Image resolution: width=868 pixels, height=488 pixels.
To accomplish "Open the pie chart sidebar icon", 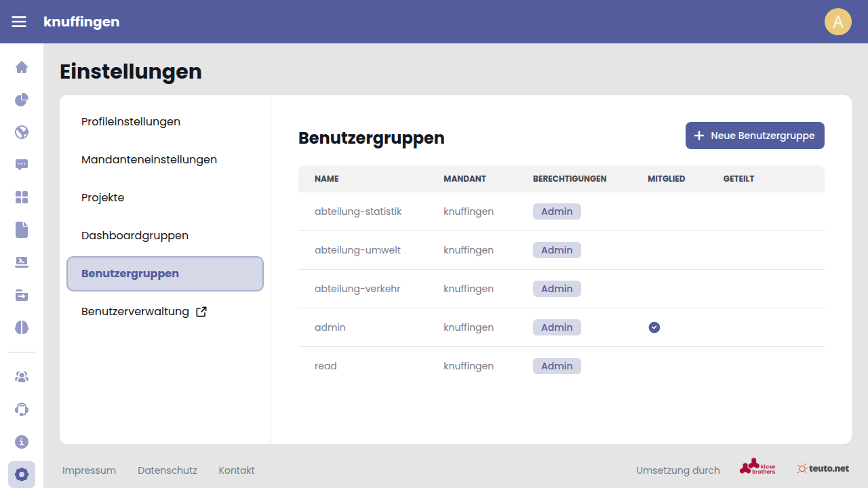I will [22, 100].
